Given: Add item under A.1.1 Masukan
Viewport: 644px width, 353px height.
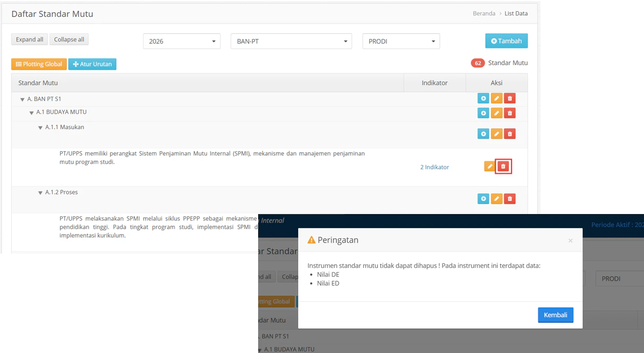Looking at the screenshot, I should [483, 134].
